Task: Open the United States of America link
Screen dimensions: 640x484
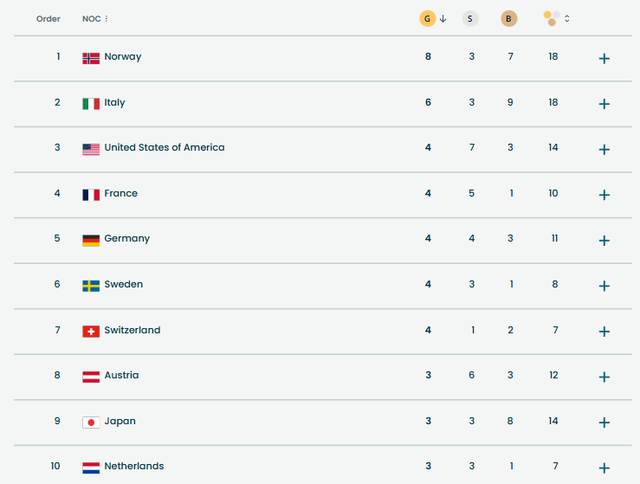Action: (164, 148)
